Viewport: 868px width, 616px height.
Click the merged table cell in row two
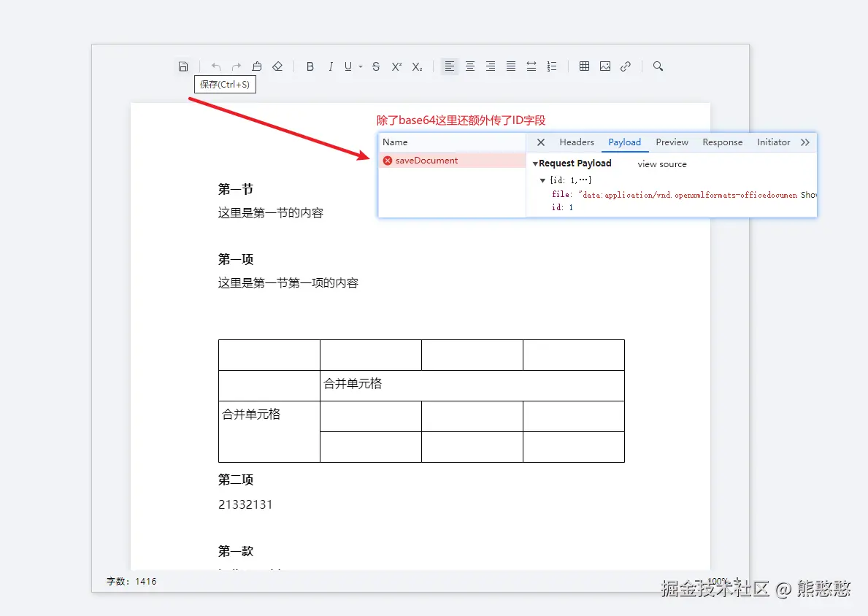tap(472, 386)
